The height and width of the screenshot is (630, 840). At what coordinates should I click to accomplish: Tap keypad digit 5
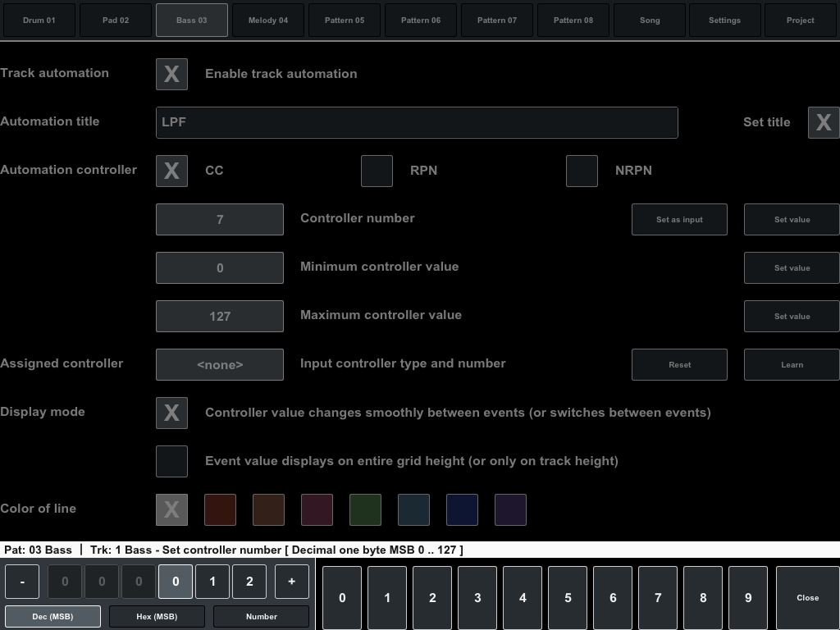click(568, 598)
